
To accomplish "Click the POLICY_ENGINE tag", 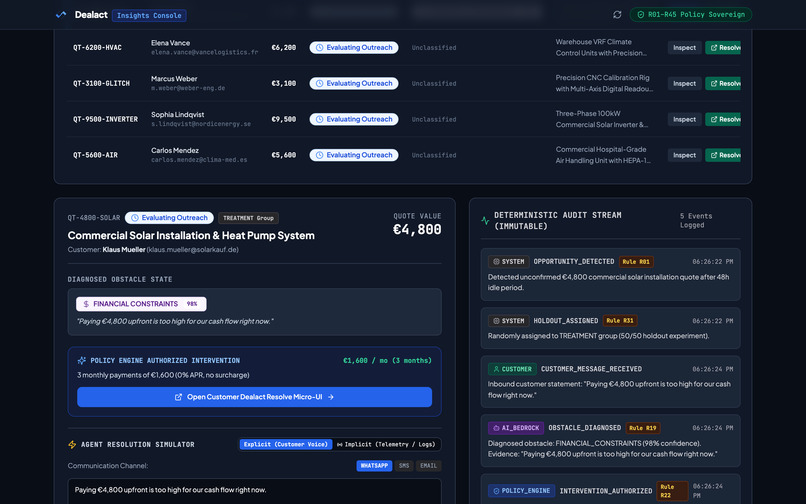I will coord(521,491).
